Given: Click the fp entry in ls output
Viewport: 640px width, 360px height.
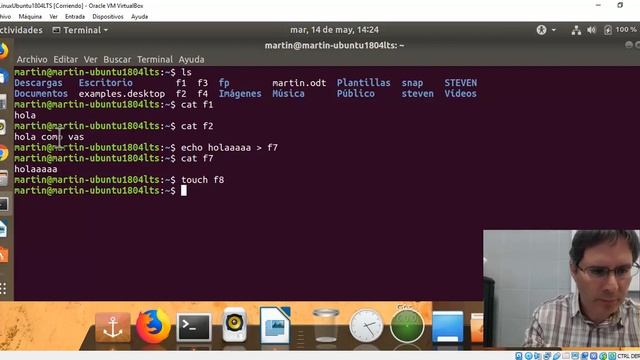Looking at the screenshot, I should tap(224, 83).
